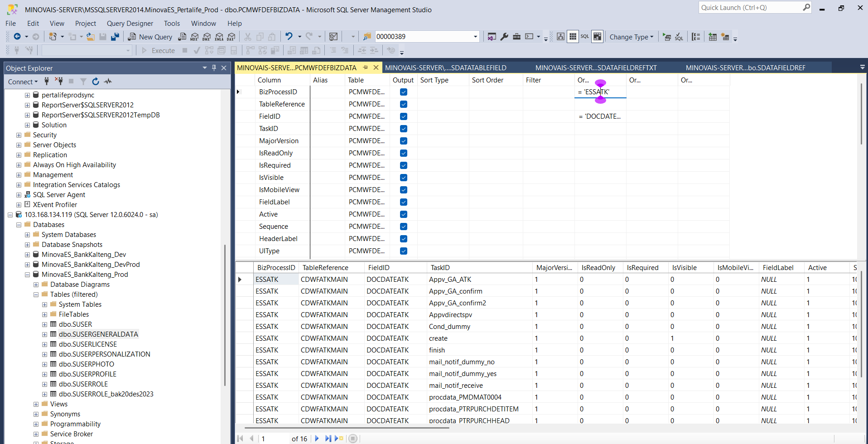Uncheck Output for TaskID row
Screen dimensions: 868x444
[x=404, y=129]
